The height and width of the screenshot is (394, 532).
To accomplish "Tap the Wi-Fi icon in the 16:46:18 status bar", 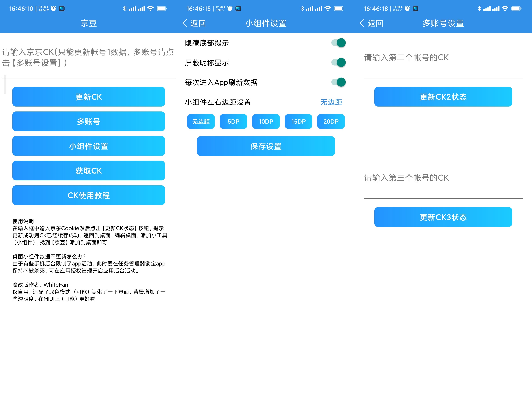I will tap(505, 9).
